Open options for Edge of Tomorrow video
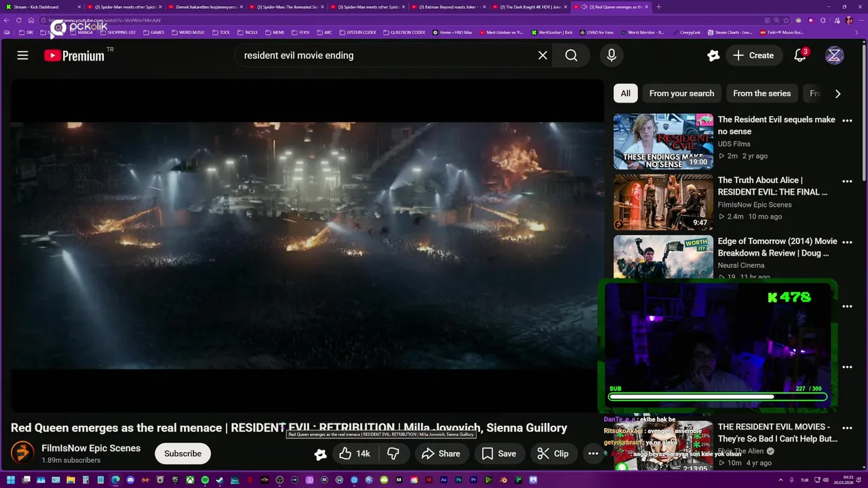This screenshot has width=868, height=488. click(847, 243)
